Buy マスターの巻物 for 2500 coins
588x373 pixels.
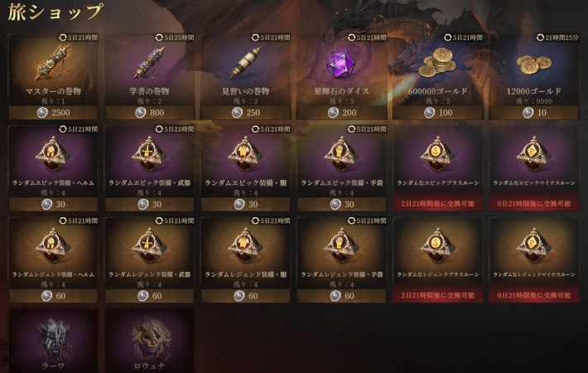tap(53, 113)
